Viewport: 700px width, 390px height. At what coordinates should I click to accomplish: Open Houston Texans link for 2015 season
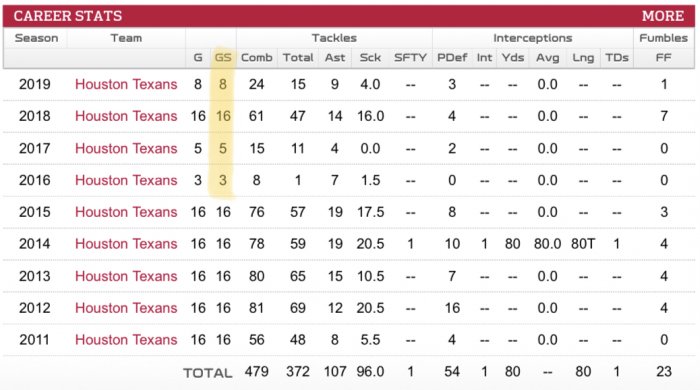click(x=126, y=212)
